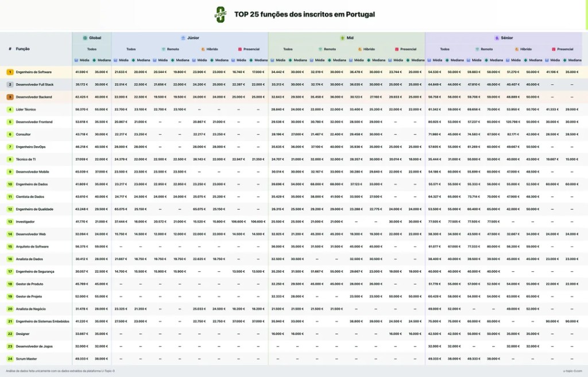Select the 'Engenheiro de Sistemas Embebidos' row name
588x377 pixels.
pos(42,321)
